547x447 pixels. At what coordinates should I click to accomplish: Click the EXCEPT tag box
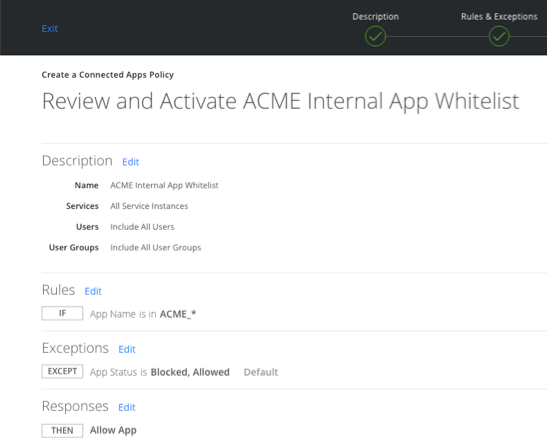[x=62, y=371]
